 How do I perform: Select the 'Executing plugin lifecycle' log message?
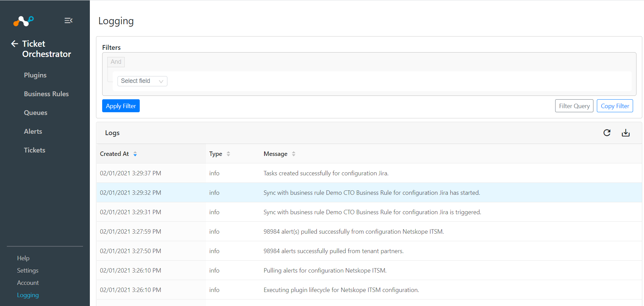[341, 290]
